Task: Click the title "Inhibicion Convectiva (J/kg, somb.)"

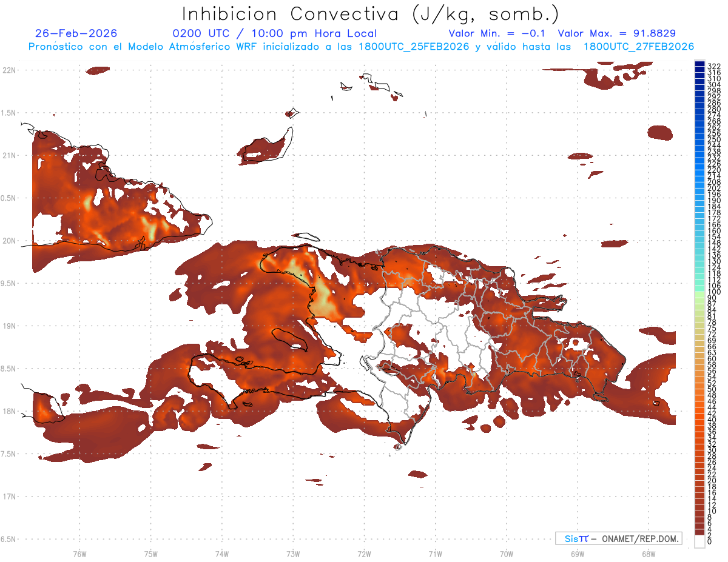Action: (371, 14)
